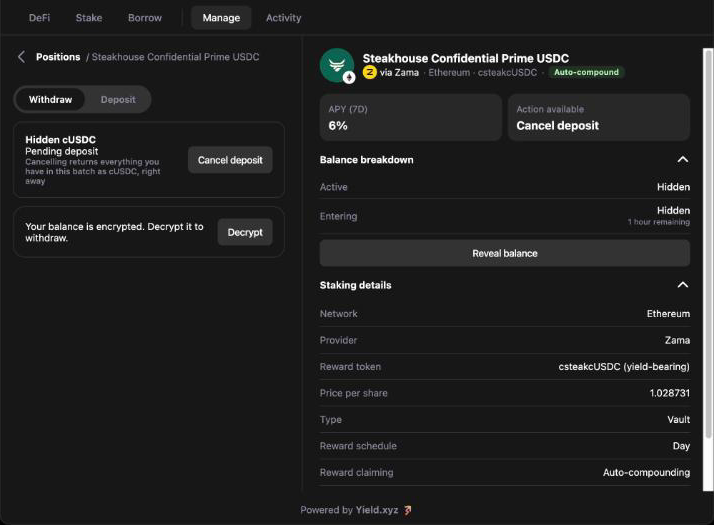Click the Reveal balance button

coord(505,253)
